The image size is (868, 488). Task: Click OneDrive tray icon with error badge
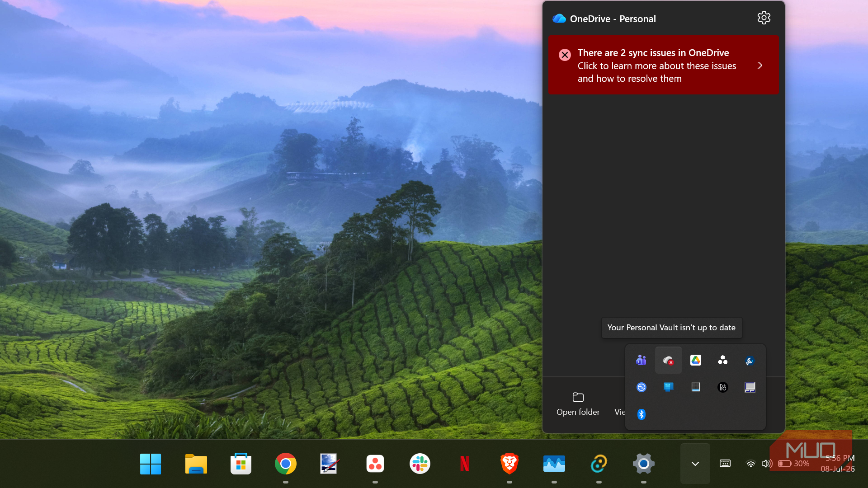[x=668, y=360]
